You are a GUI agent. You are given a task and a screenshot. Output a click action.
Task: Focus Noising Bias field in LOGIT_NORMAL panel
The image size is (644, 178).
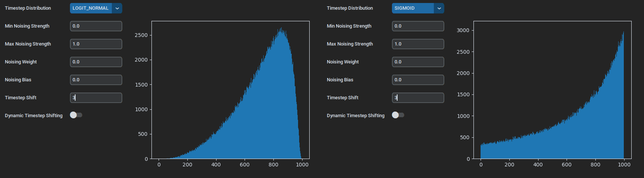pyautogui.click(x=96, y=80)
